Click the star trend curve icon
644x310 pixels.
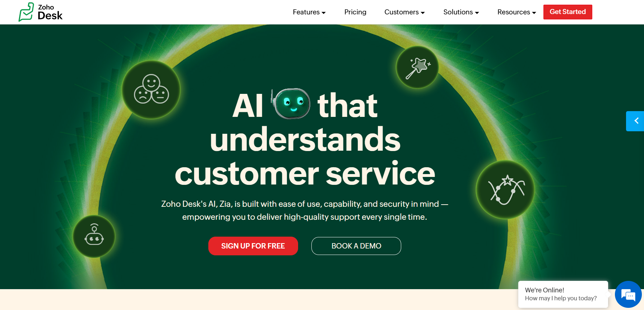[505, 190]
